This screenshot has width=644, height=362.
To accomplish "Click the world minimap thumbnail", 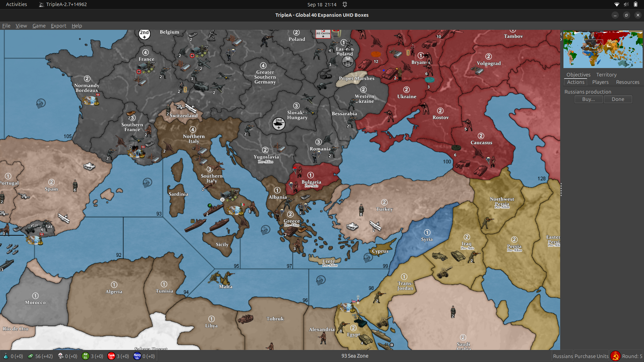I will click(603, 50).
